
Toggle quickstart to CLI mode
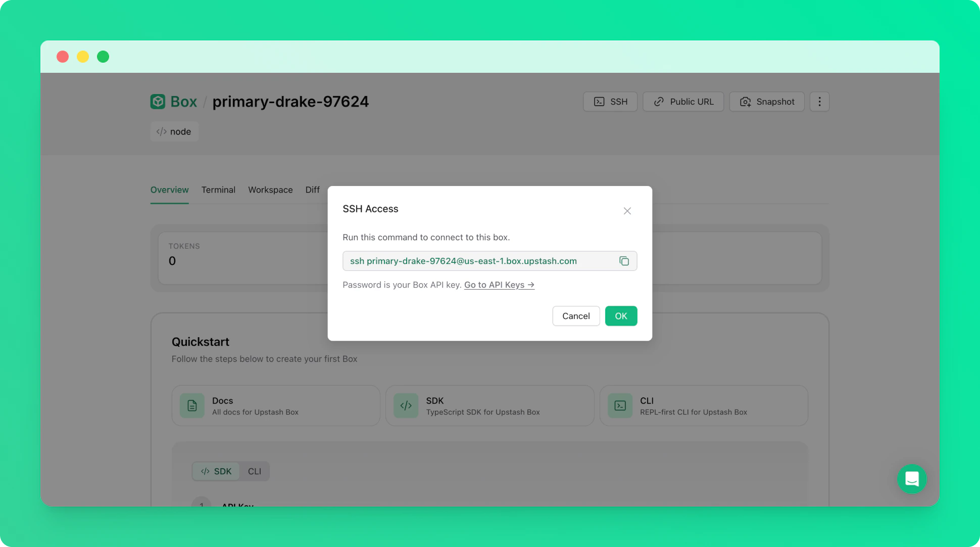click(x=254, y=471)
